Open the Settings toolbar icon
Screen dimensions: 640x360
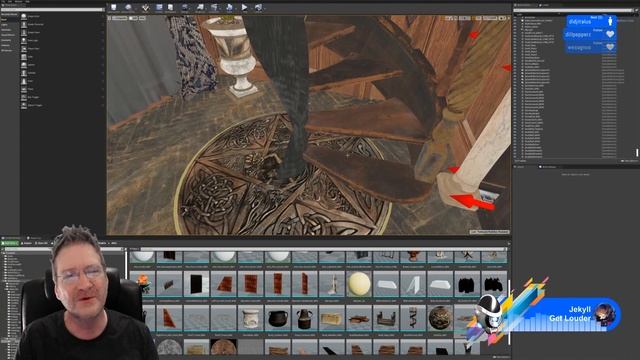point(185,7)
